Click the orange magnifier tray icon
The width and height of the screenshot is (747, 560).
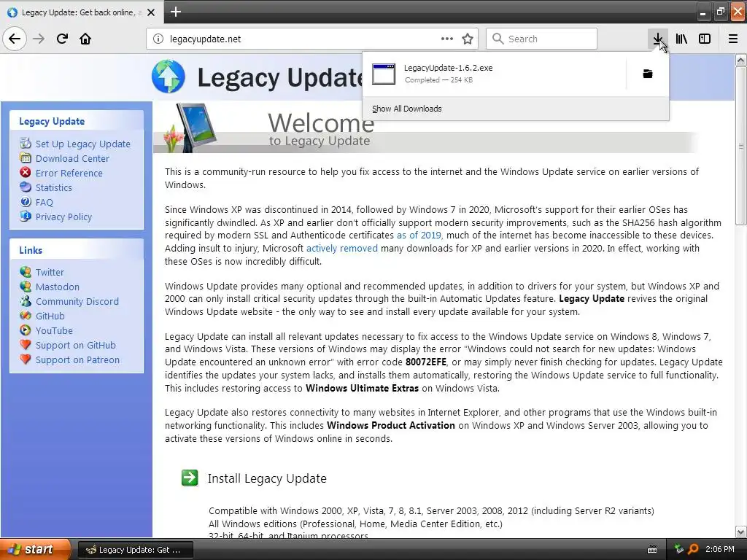[693, 550]
